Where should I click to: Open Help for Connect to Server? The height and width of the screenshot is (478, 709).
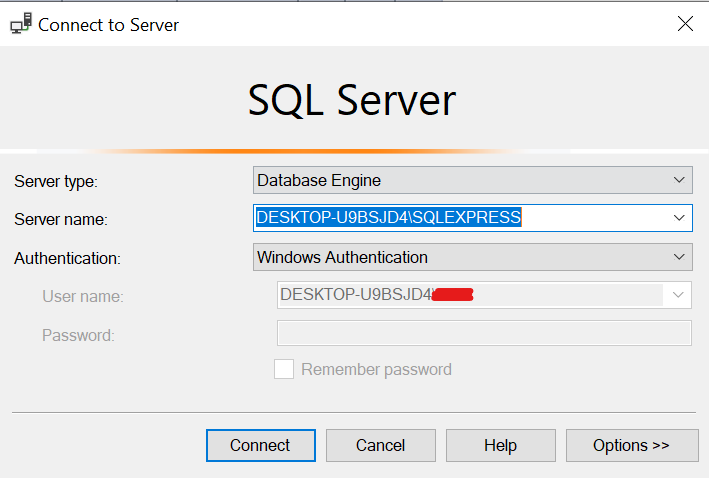tap(501, 445)
